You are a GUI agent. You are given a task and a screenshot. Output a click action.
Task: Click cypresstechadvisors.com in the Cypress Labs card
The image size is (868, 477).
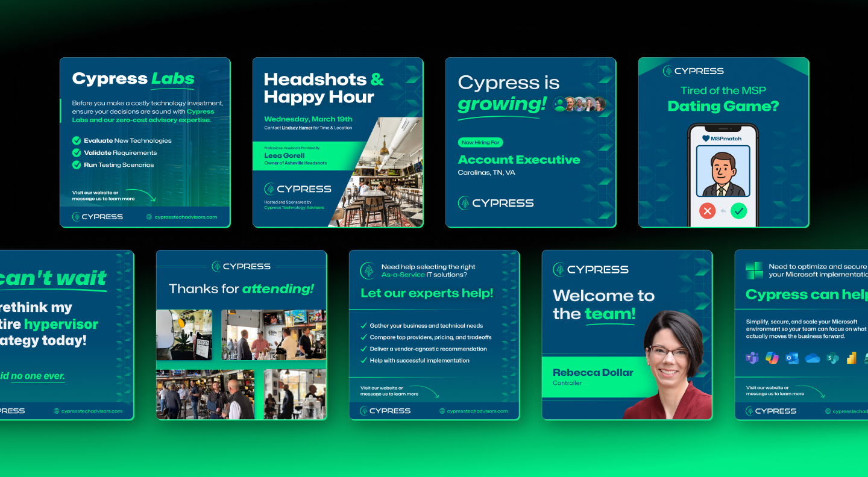coord(186,217)
